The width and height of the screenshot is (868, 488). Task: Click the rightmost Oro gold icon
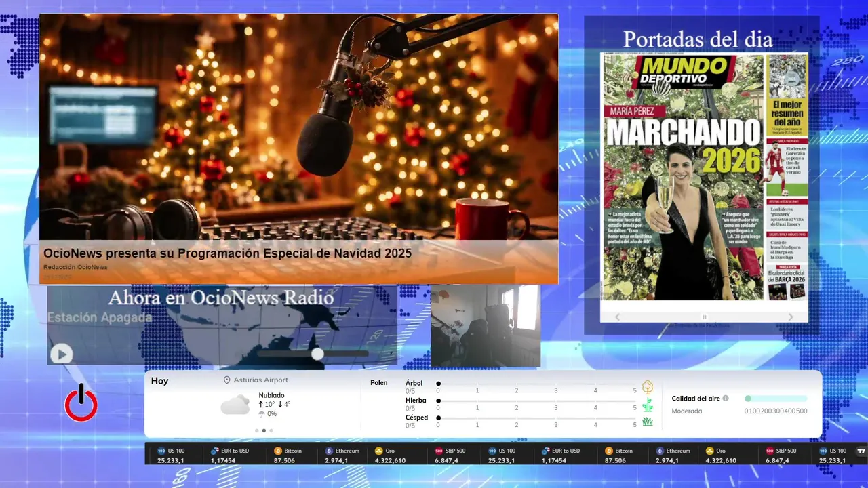[x=710, y=451]
